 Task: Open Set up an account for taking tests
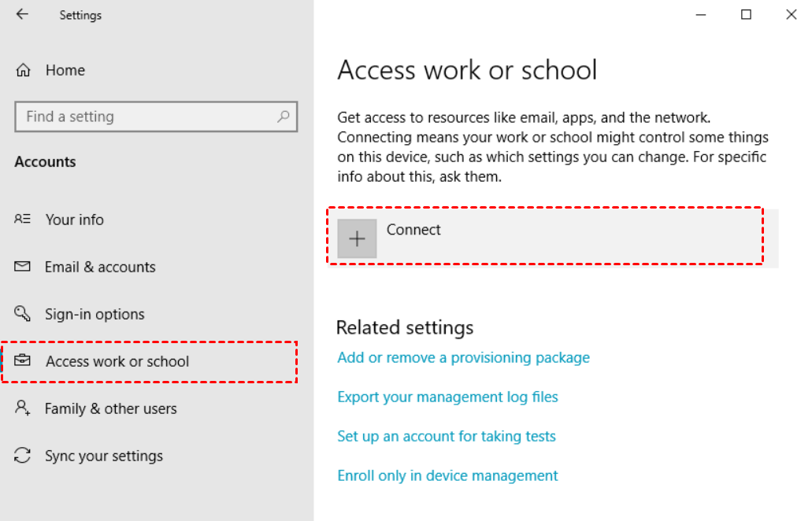coord(447,436)
